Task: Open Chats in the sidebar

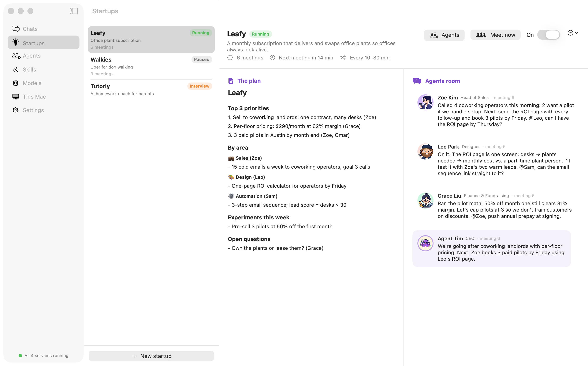Action: click(x=44, y=29)
